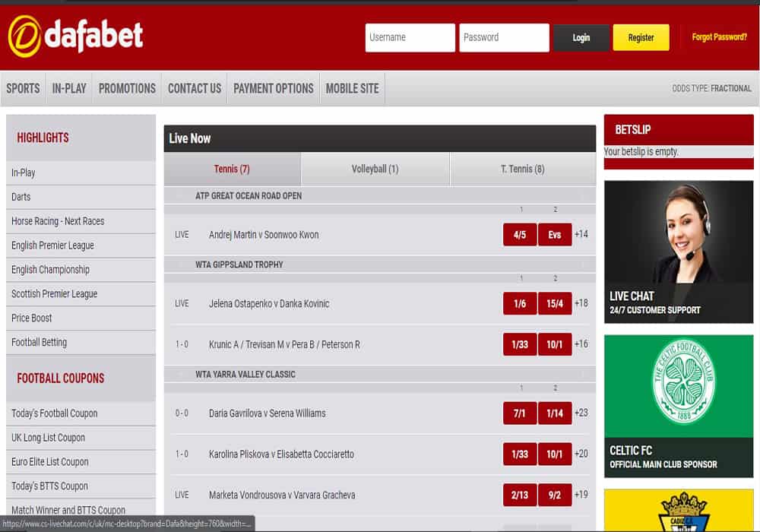Open the Cadiz CF crest banner
The height and width of the screenshot is (532, 760).
point(679,510)
